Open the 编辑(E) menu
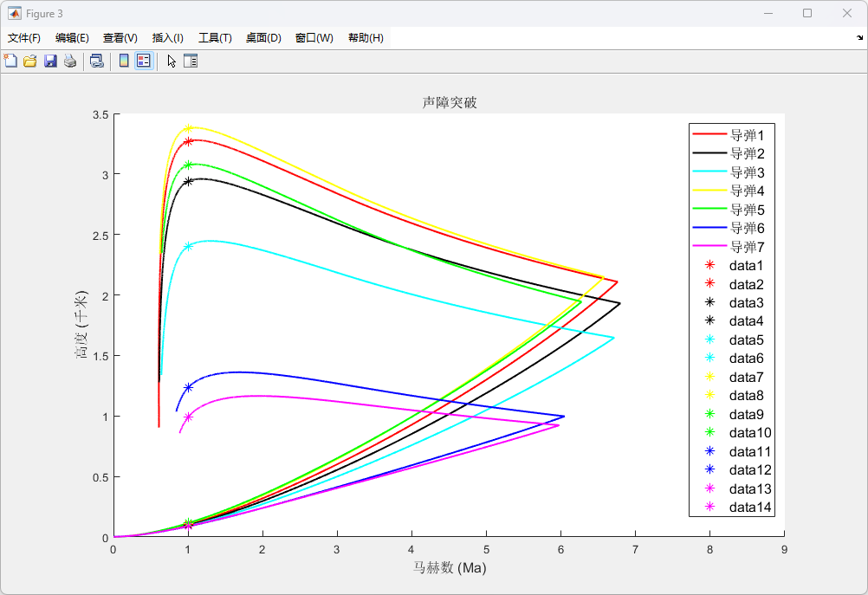 pos(72,38)
